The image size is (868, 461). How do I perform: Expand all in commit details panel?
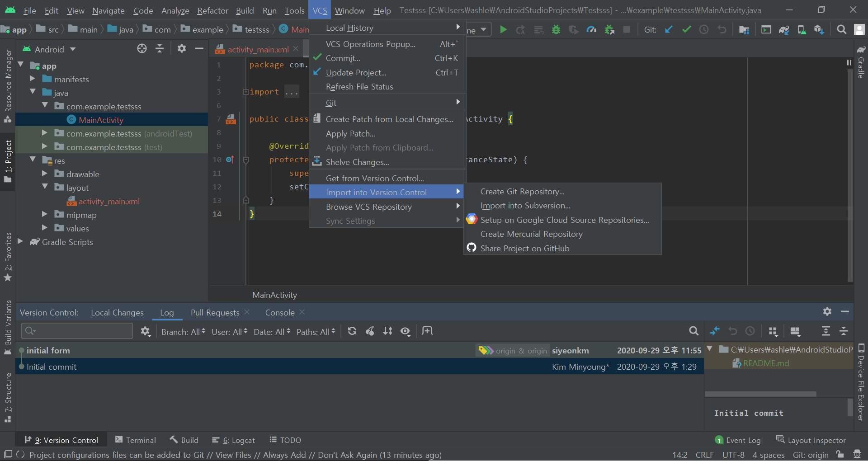(826, 331)
